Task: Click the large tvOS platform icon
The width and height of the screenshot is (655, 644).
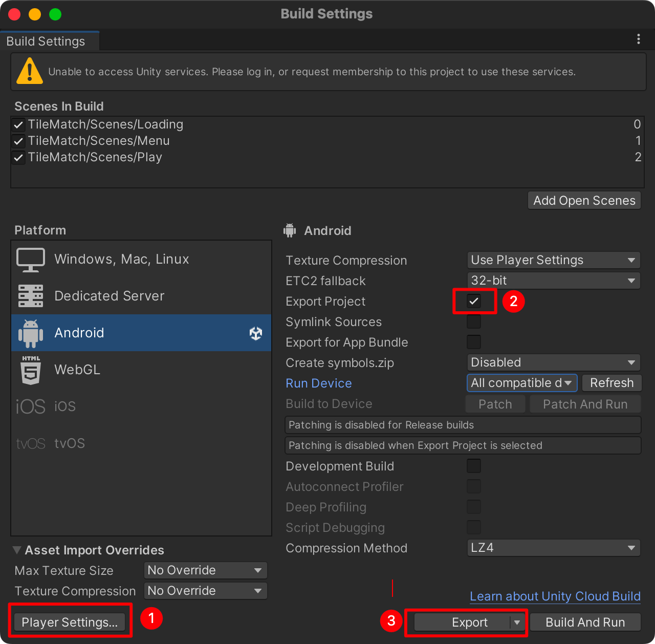Action: point(31,443)
